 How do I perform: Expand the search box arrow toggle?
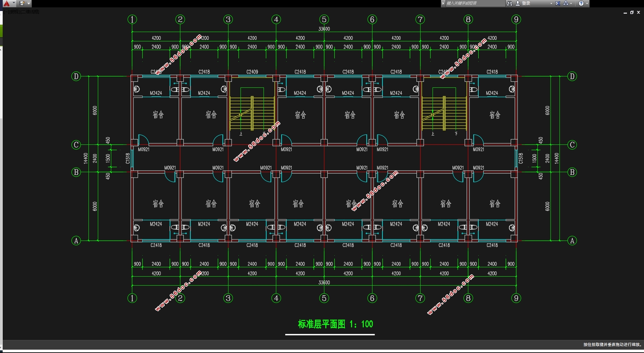tap(443, 3)
